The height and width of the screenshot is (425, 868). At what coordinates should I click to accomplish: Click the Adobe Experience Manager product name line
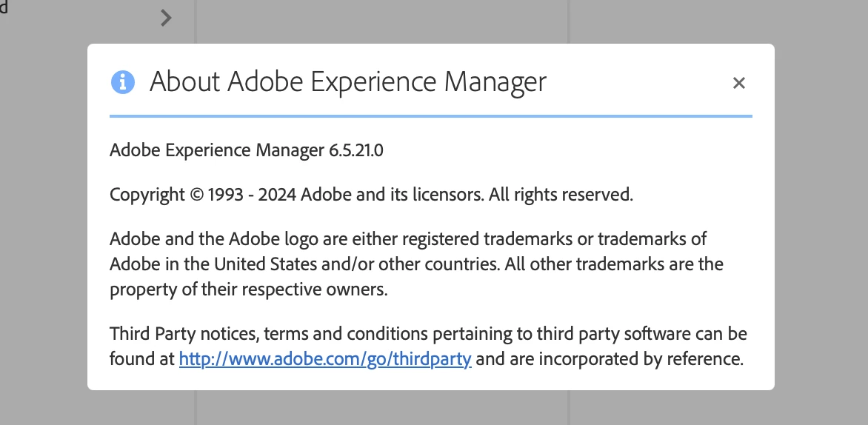pos(218,151)
